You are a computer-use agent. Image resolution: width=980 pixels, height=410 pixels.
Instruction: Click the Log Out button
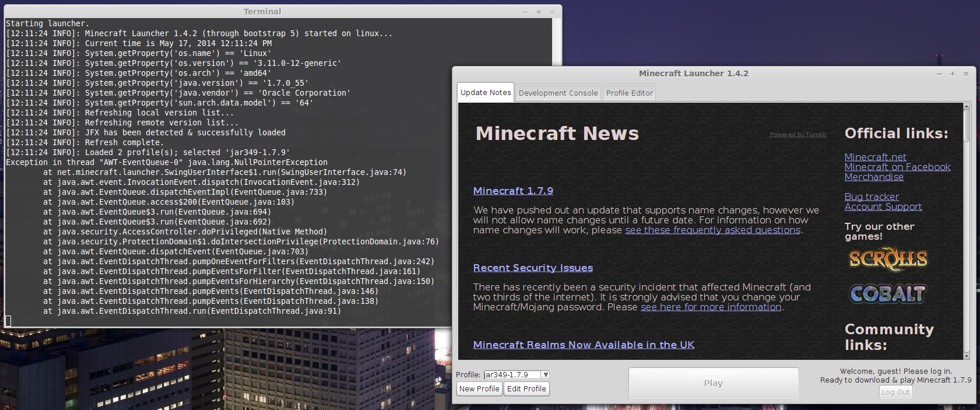coord(895,393)
